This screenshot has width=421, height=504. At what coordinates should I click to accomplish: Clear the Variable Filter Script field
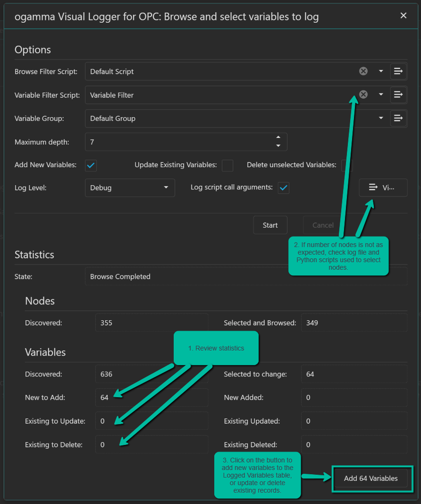click(x=363, y=94)
